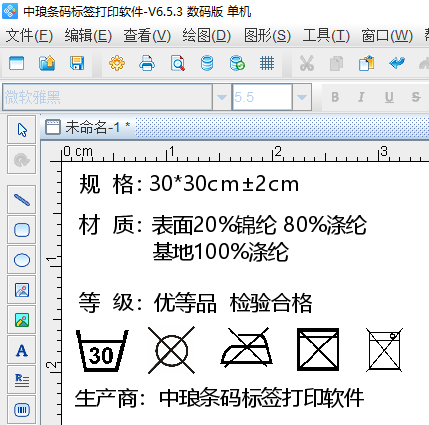Click the app logo in title bar
This screenshot has width=429, height=425.
pyautogui.click(x=10, y=11)
